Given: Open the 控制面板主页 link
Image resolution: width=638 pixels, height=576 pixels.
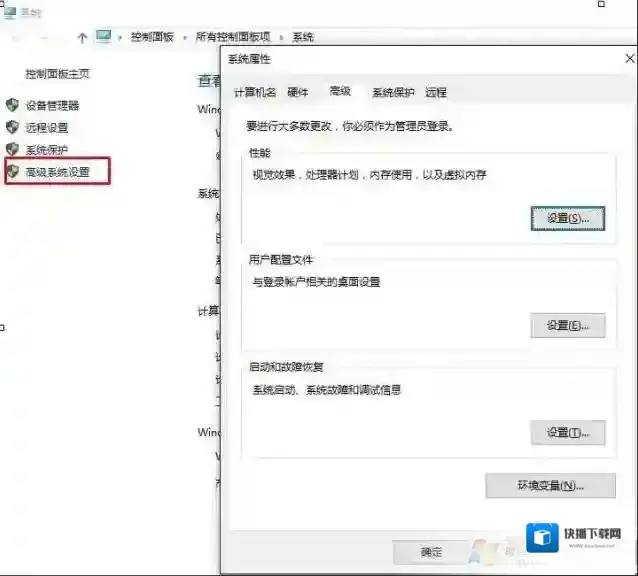Looking at the screenshot, I should [x=58, y=74].
